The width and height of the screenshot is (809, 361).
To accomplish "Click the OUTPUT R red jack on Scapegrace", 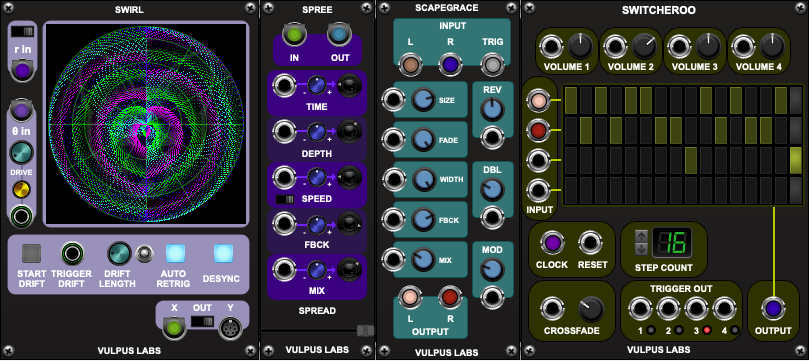I will tap(450, 297).
